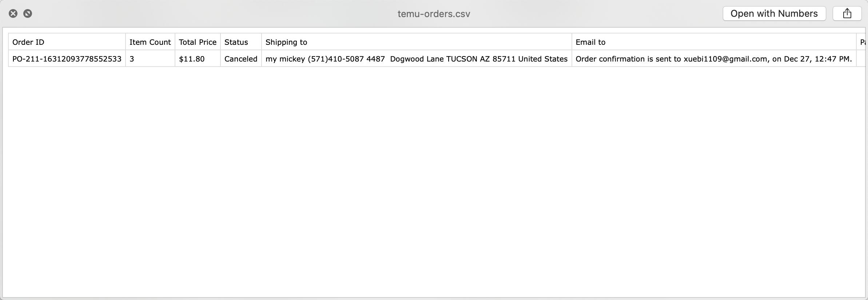Open the Share menu icon
868x300 pixels.
(x=847, y=14)
